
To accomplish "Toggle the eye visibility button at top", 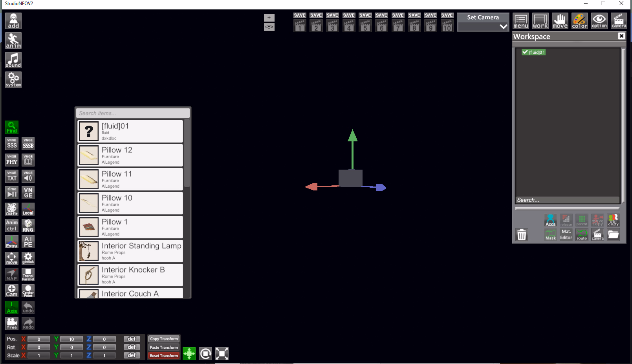I will point(269,27).
